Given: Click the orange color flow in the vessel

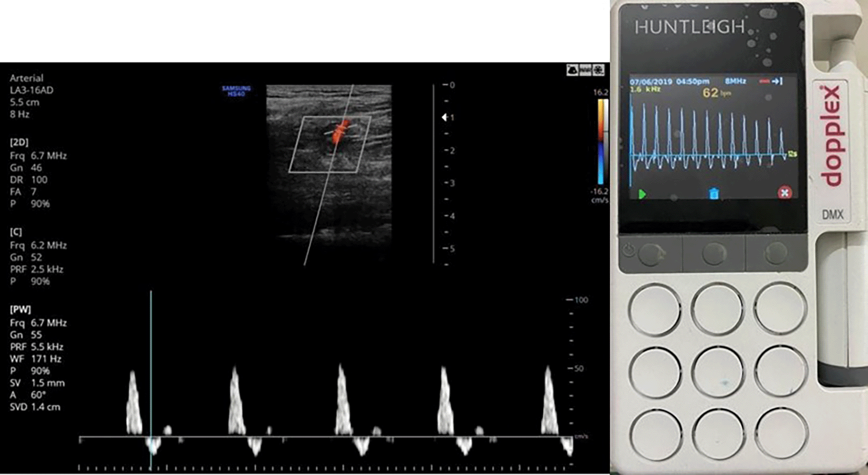Looking at the screenshot, I should (x=341, y=131).
